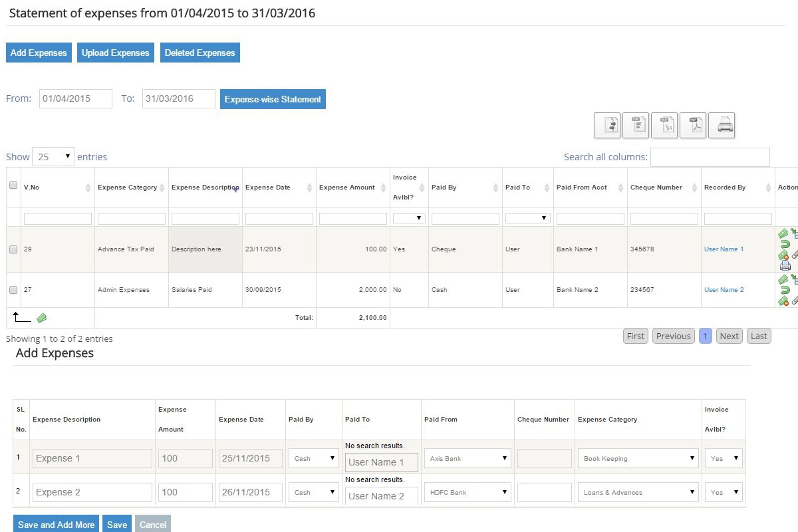Image resolution: width=798 pixels, height=532 pixels.
Task: Open User Name 2 link in Recorded By
Action: click(724, 289)
